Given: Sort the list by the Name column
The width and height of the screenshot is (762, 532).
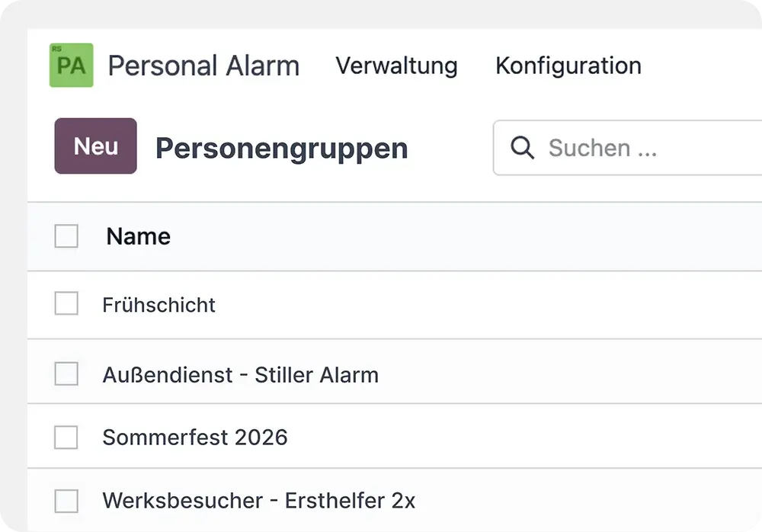Looking at the screenshot, I should (138, 236).
